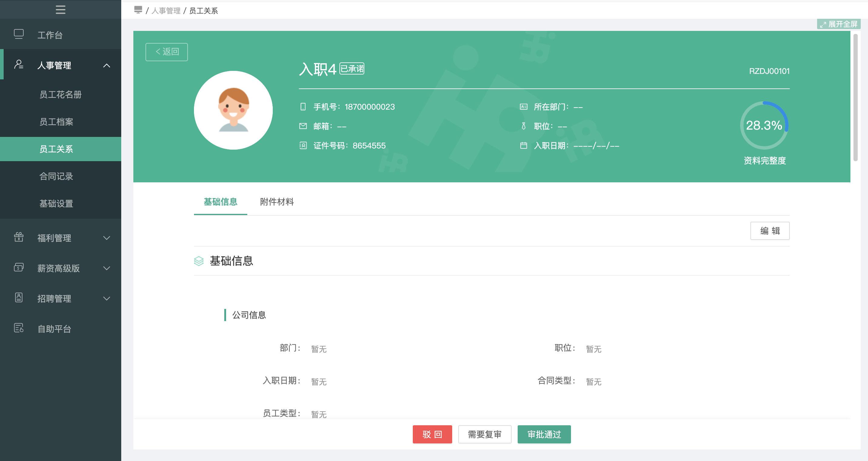Viewport: 868px width, 461px height.
Task: Click the green 审批通过 button
Action: click(x=544, y=434)
